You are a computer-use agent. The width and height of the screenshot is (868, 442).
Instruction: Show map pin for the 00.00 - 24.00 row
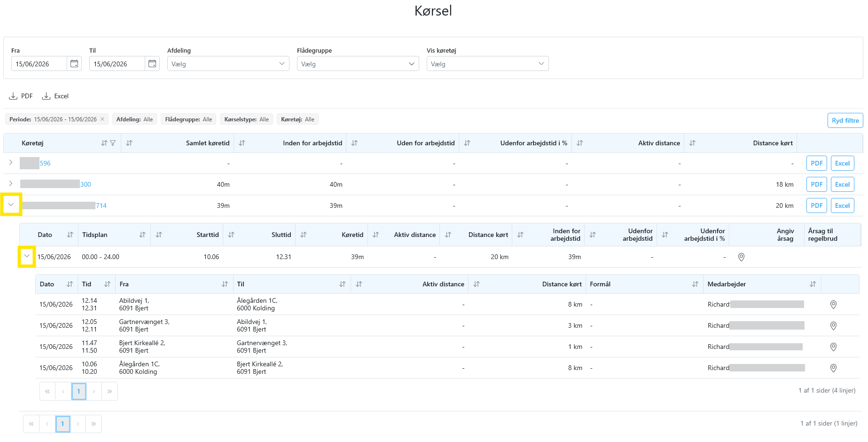click(741, 257)
